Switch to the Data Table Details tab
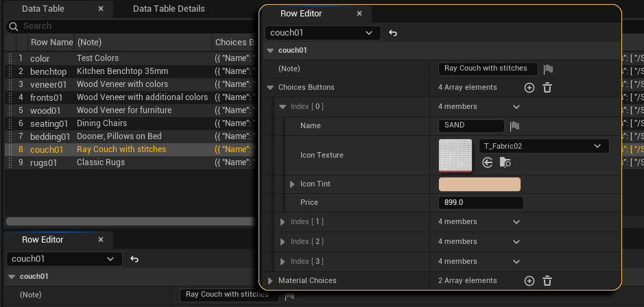644x307 pixels. [x=169, y=9]
